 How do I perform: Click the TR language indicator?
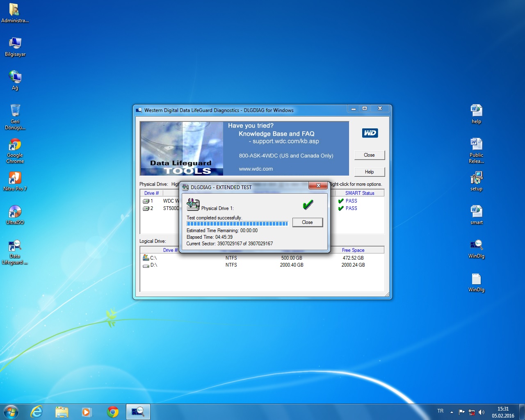click(x=440, y=411)
